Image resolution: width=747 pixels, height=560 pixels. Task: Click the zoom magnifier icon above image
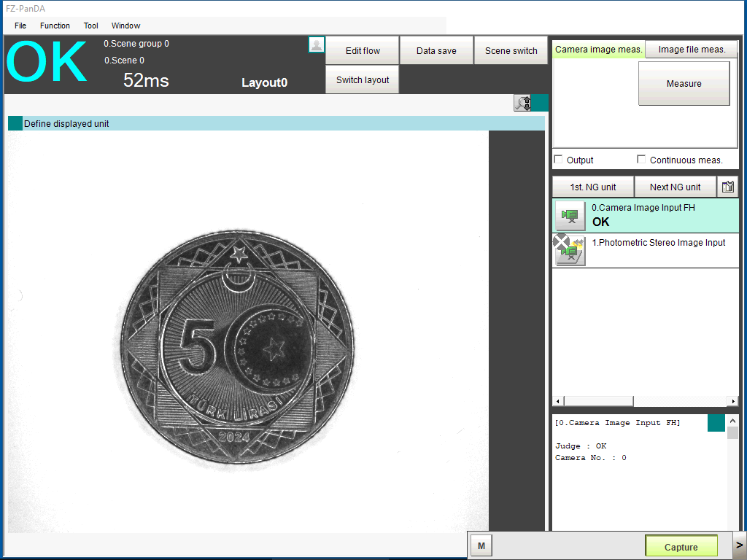pos(522,103)
